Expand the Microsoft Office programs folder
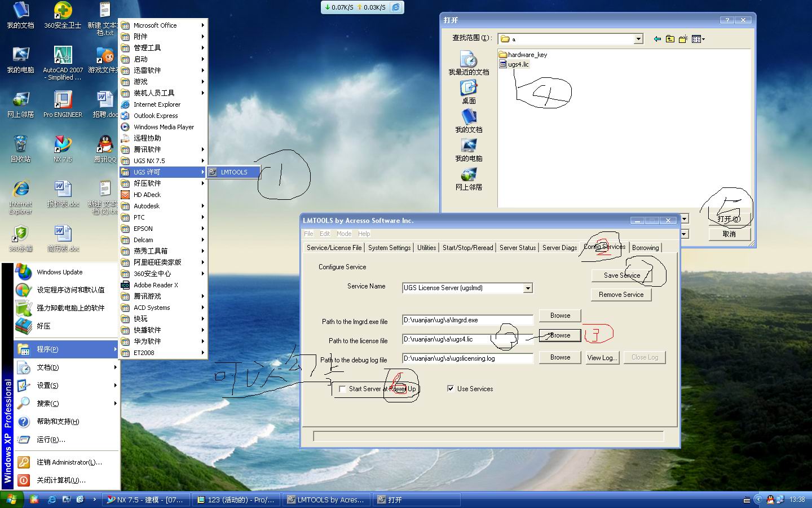This screenshot has height=508, width=812. (163, 25)
